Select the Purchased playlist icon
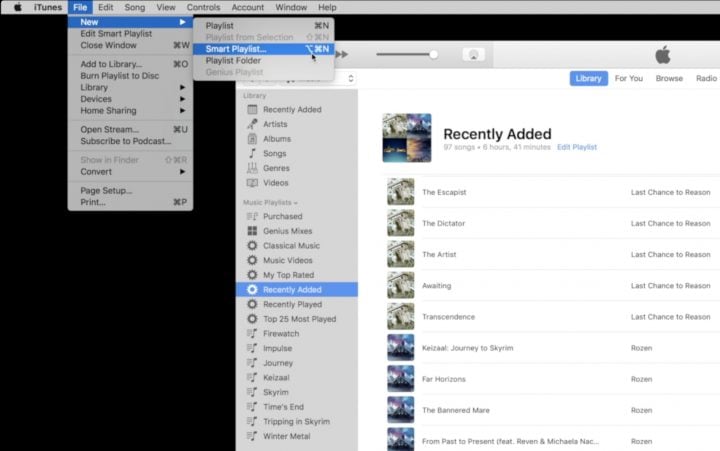This screenshot has height=451, width=720. pos(252,216)
